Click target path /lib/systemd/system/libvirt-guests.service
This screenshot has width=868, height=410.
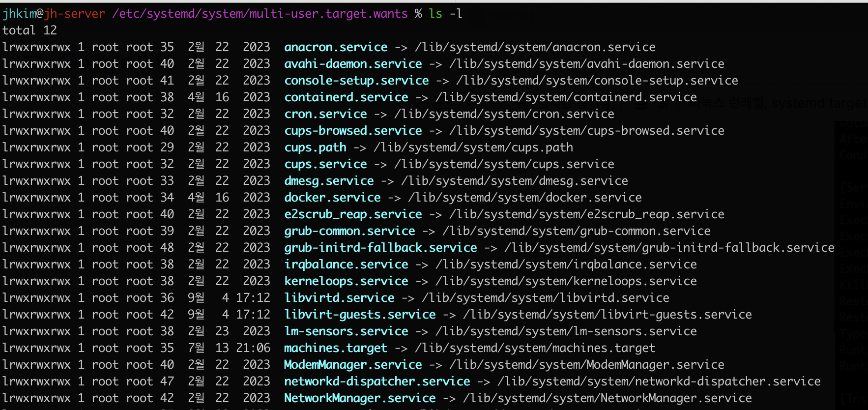[x=608, y=315]
